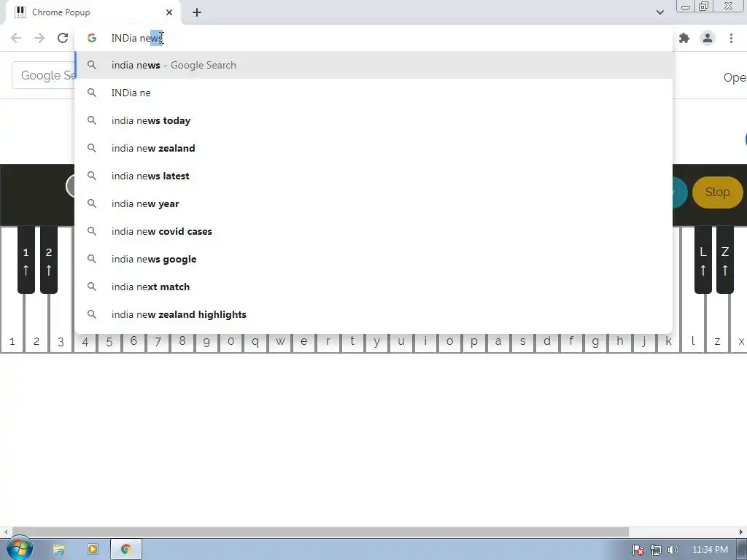Play the black piano key labeled L
Image resolution: width=747 pixels, height=560 pixels.
(703, 260)
